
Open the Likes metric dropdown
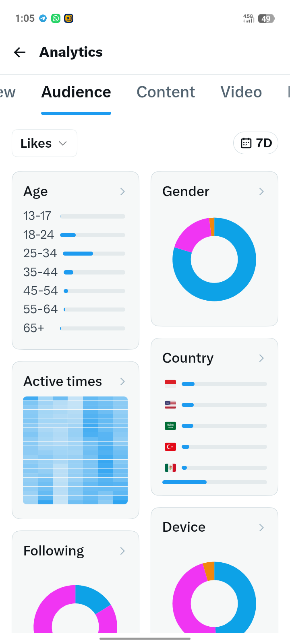click(x=44, y=143)
